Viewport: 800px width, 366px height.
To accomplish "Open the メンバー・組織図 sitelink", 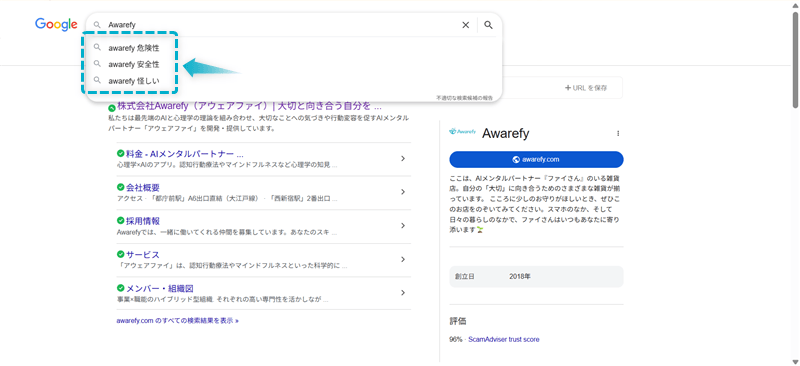I will click(x=160, y=288).
